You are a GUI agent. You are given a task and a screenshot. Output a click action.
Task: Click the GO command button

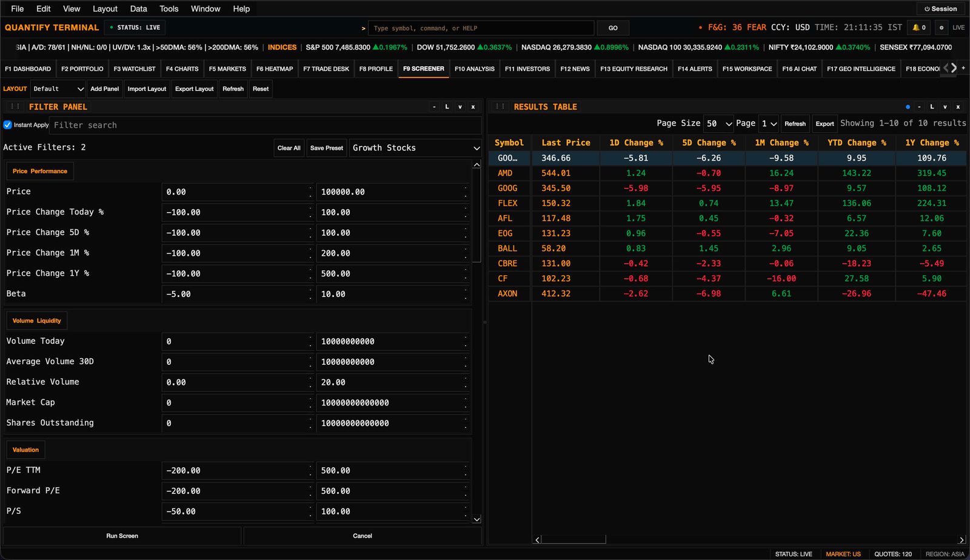613,28
